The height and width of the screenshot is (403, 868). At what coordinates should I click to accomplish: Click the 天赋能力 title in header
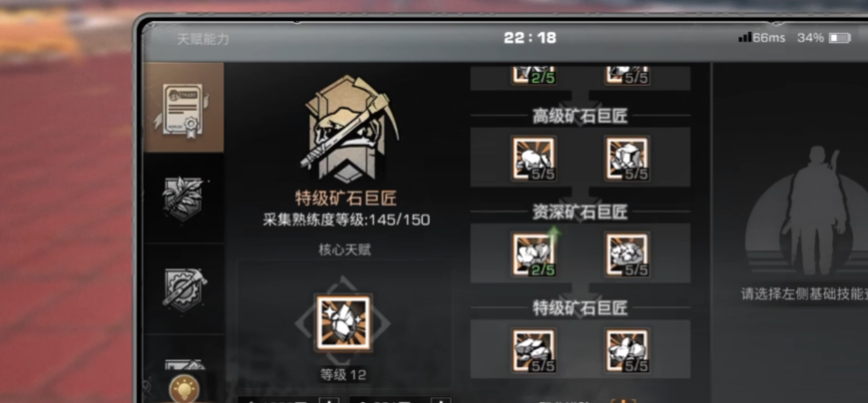coord(204,39)
